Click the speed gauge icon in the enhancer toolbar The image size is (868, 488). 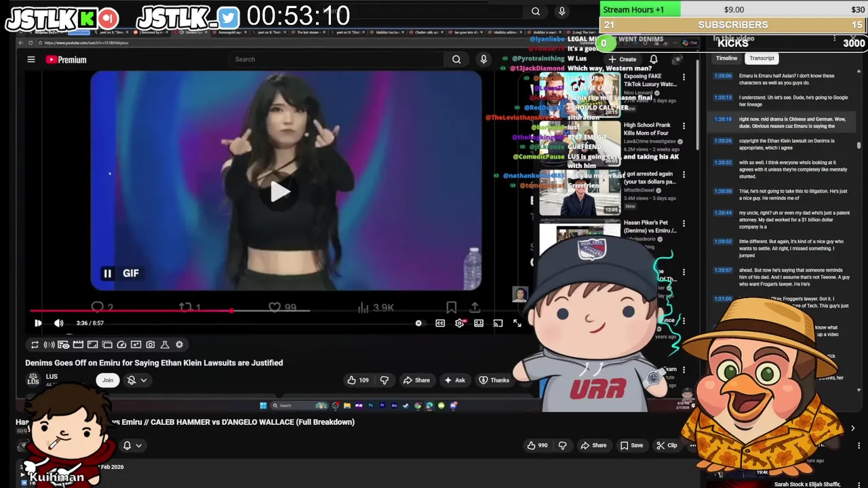121,345
